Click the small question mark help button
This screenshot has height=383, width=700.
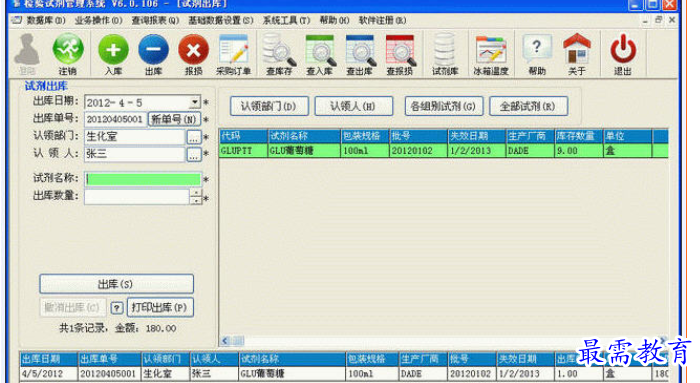pyautogui.click(x=117, y=308)
